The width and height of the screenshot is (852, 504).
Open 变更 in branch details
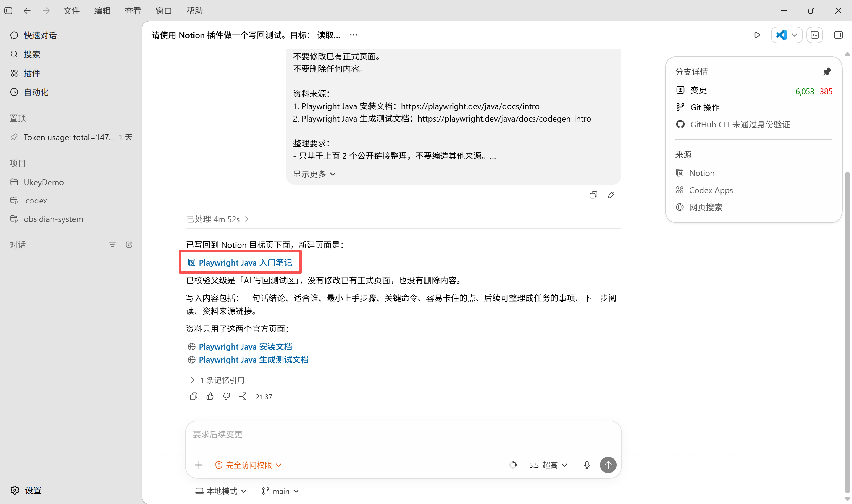tap(753, 90)
